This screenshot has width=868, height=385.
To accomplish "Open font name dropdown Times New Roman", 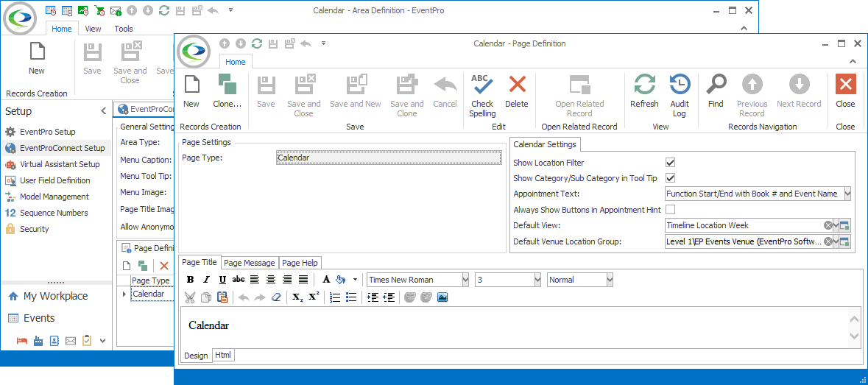I will tap(465, 280).
